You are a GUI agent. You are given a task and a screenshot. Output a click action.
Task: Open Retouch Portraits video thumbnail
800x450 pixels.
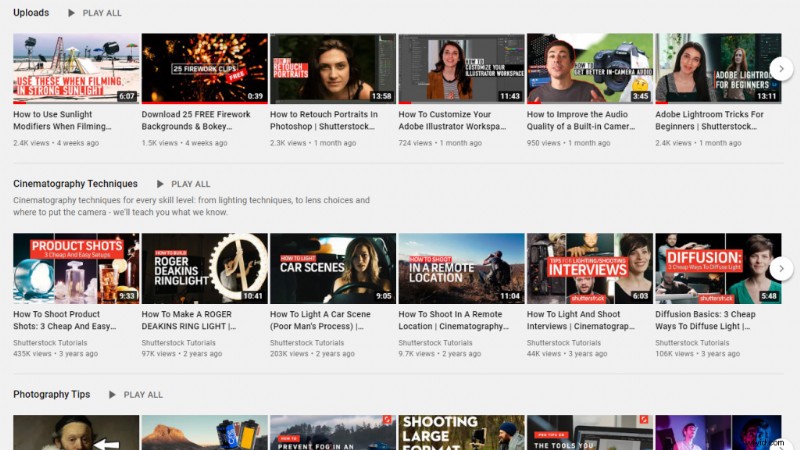click(x=333, y=68)
